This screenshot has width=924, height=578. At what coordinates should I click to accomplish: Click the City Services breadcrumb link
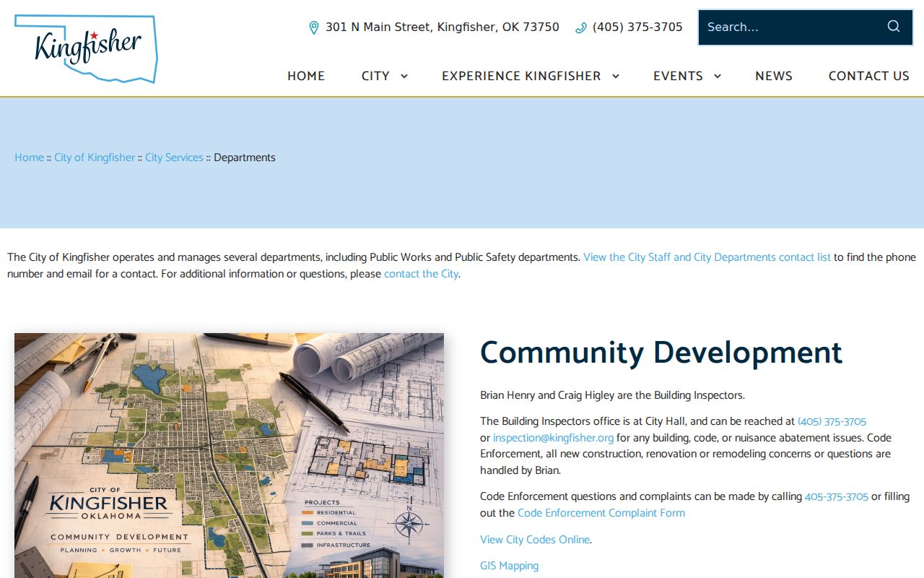pyautogui.click(x=174, y=158)
